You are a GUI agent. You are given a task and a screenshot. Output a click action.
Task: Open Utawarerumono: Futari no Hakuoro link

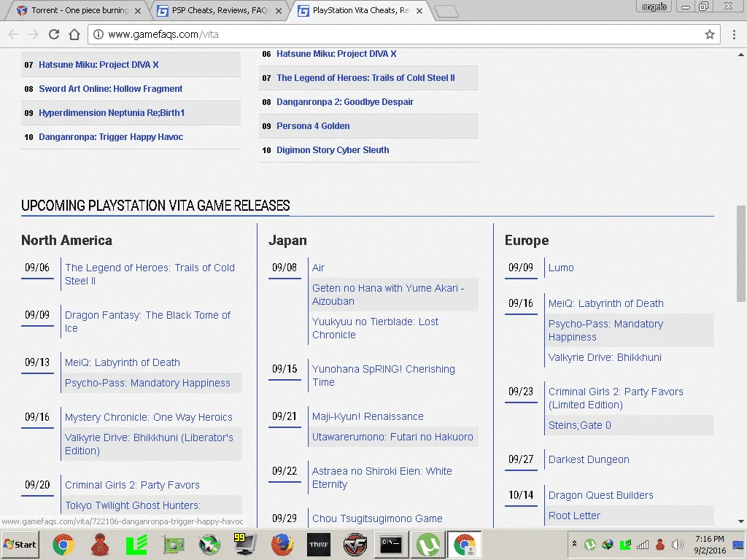(x=392, y=437)
